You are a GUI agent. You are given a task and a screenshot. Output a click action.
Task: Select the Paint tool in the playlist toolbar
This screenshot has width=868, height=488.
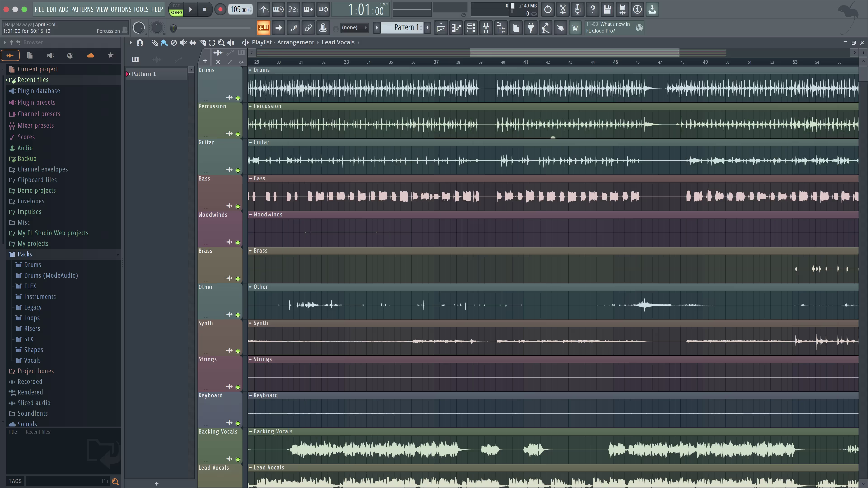(164, 43)
